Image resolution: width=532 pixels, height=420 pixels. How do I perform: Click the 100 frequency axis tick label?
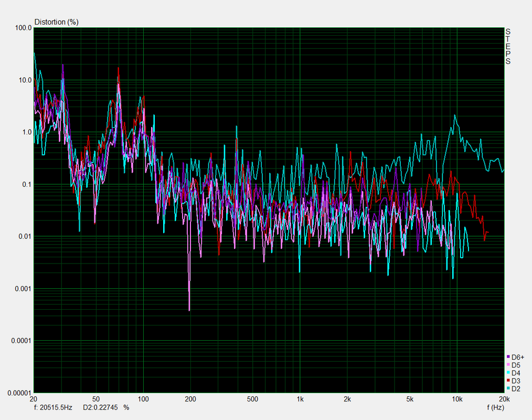pos(143,400)
